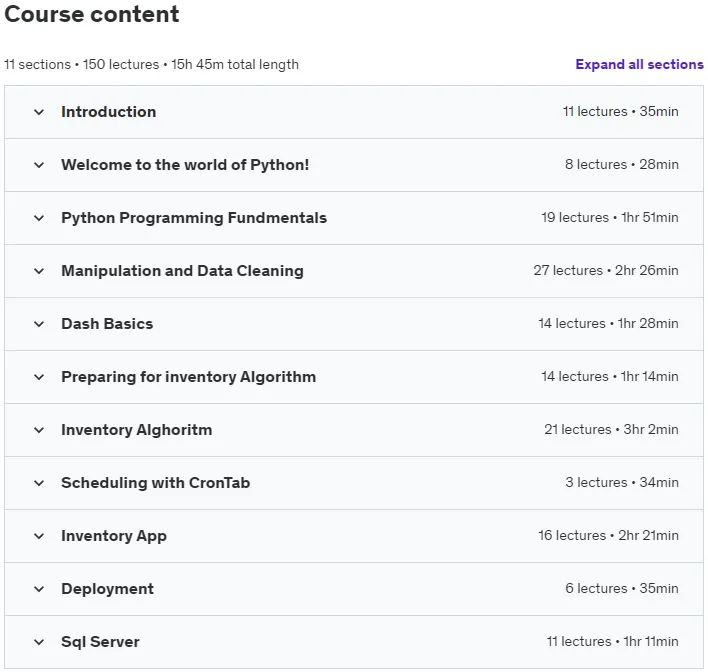Viewport: 708px width, 672px height.
Task: Click chevron beside Scheduling with CronTab
Action: [39, 483]
